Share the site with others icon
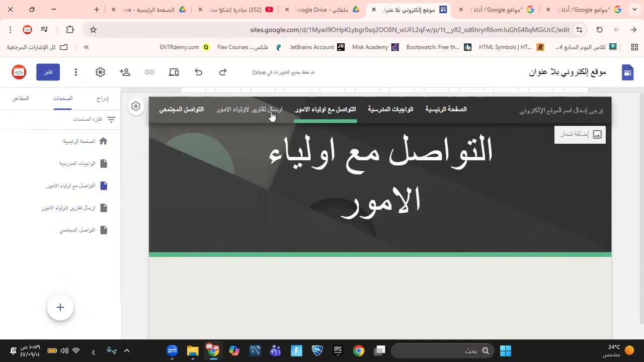Image resolution: width=644 pixels, height=362 pixels. 125,72
